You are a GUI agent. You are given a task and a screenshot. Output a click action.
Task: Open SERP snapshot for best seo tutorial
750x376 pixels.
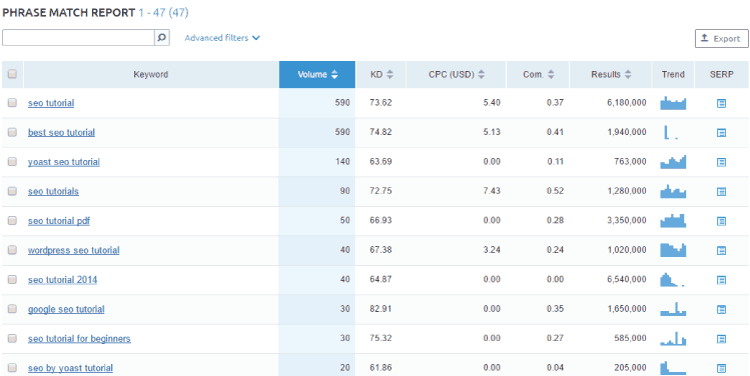point(721,133)
